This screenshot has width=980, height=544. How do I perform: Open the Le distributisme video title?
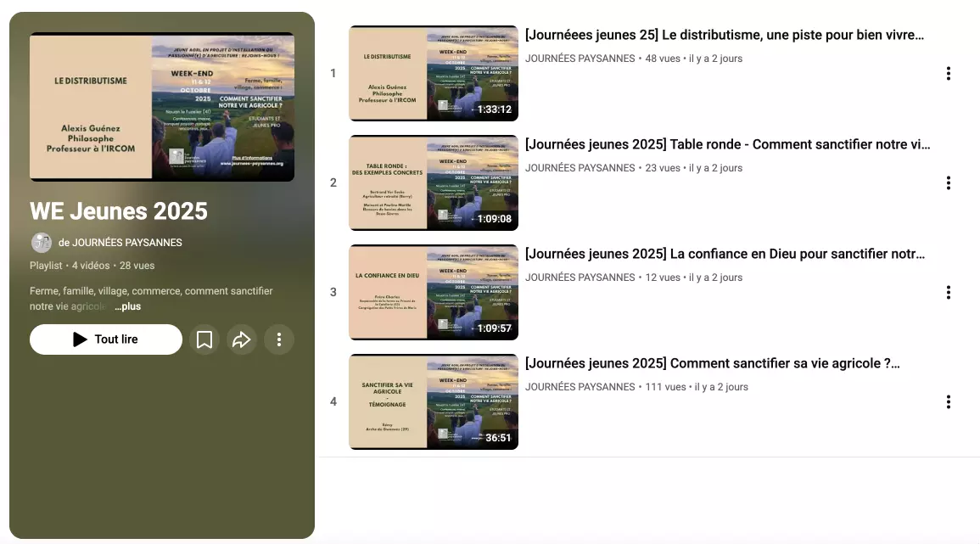[x=724, y=36]
